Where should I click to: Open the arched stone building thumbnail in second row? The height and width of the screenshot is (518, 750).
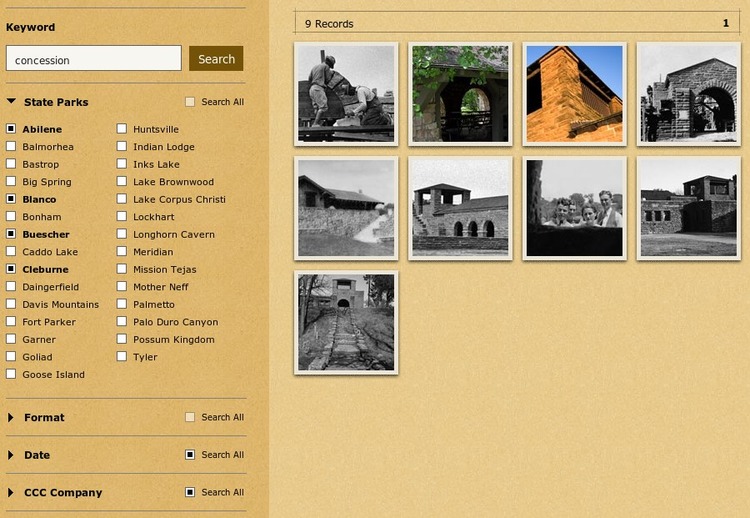pyautogui.click(x=460, y=208)
